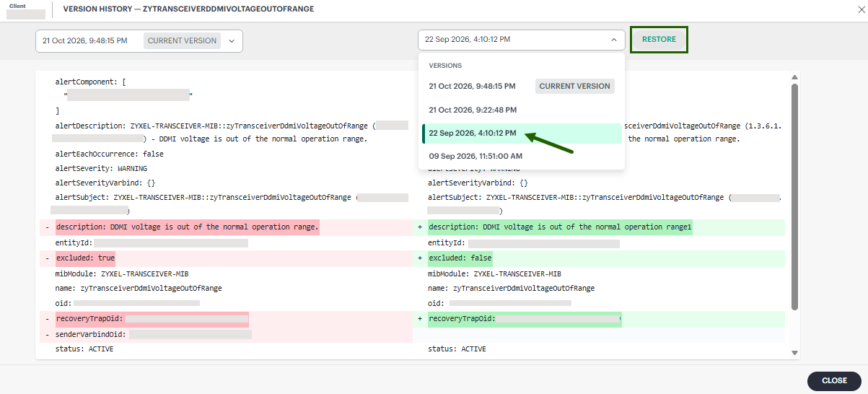Click added 'recoveryTrapOid' line on right
The height and width of the screenshot is (394, 868).
(x=525, y=319)
